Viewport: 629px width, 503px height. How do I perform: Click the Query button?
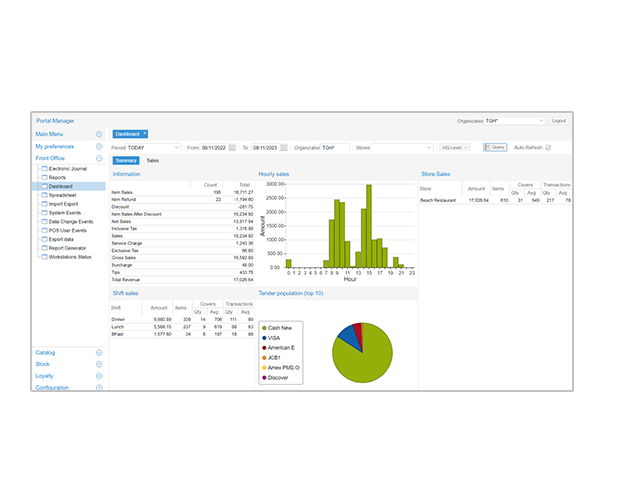[495, 147]
